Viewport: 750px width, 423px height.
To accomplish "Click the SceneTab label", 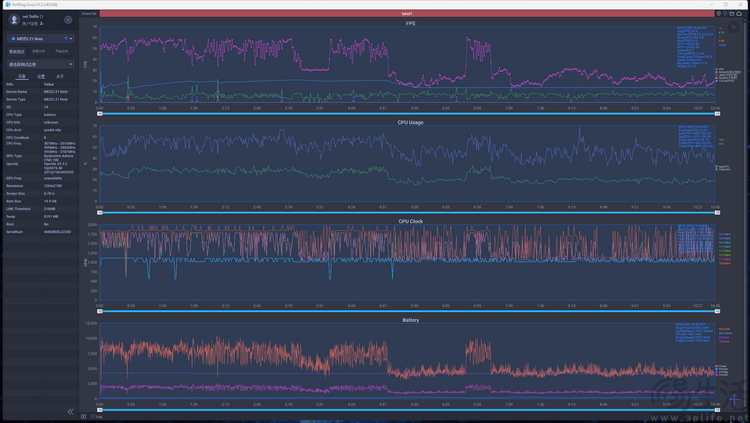I will [89, 14].
